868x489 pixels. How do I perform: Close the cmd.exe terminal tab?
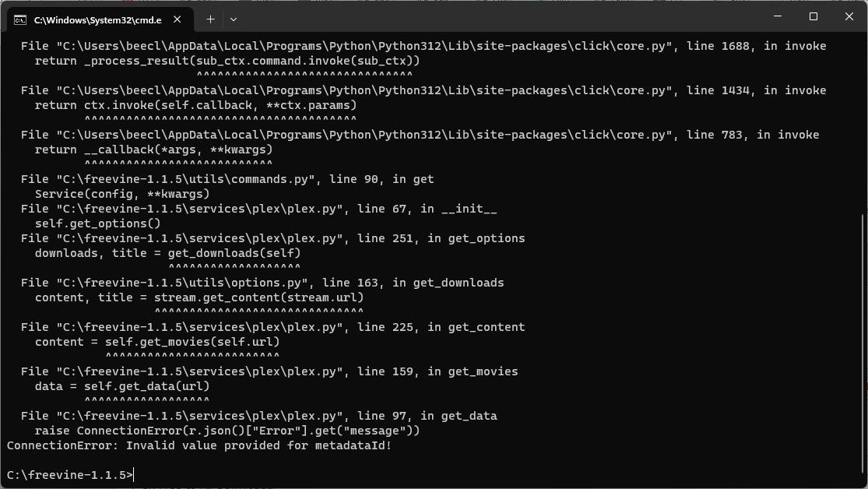(x=177, y=19)
